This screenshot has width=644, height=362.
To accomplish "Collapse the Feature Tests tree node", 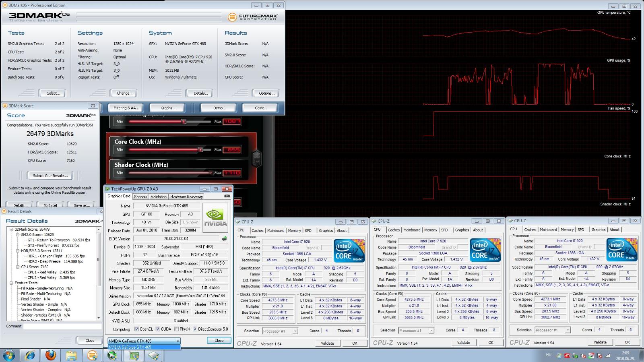I will tap(12, 283).
